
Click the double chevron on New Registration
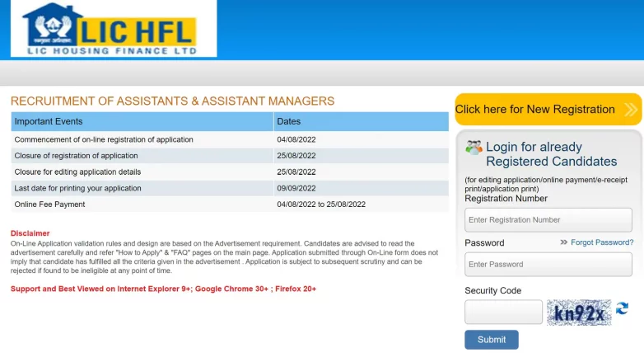point(631,110)
